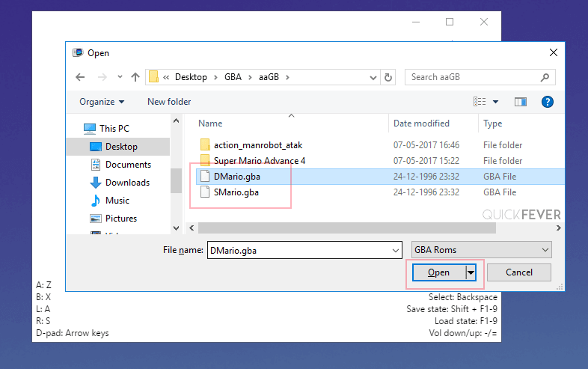Open the GBA Roms file type dropdown

point(482,250)
